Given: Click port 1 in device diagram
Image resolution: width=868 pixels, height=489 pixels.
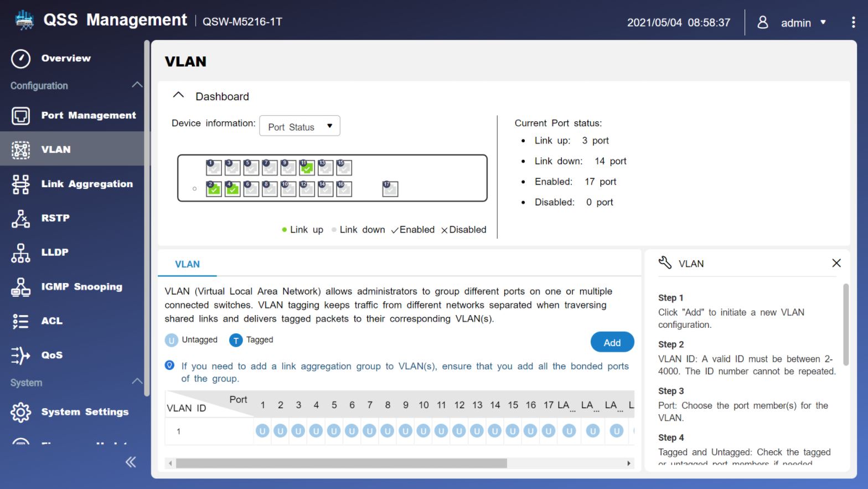Looking at the screenshot, I should 214,167.
